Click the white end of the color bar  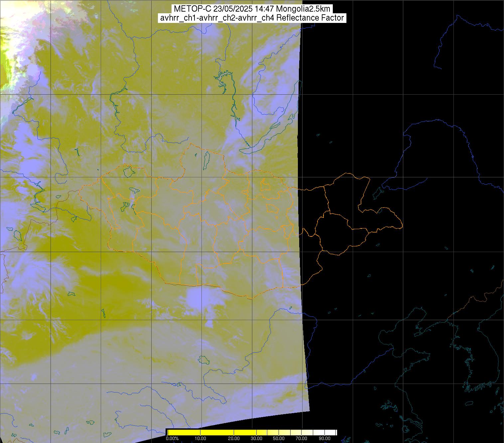(329, 432)
